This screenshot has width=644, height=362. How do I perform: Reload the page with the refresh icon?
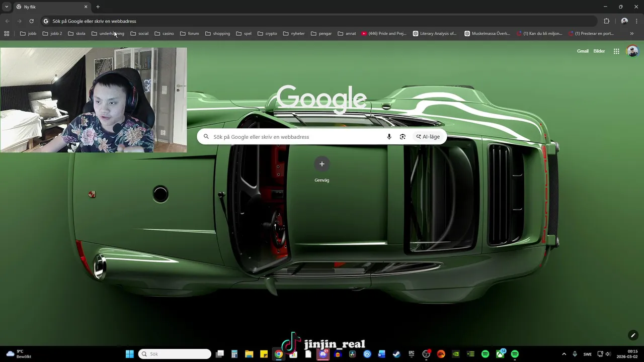click(31, 21)
